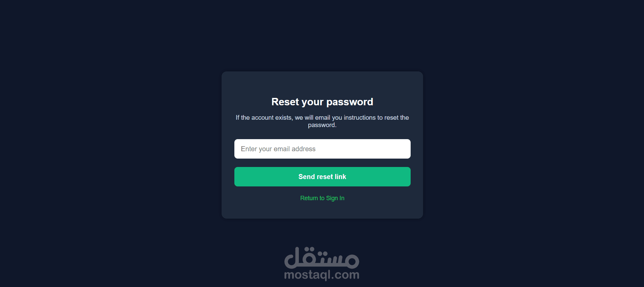The image size is (644, 287).
Task: Click the left edge of Send reset link button
Action: coord(239,177)
